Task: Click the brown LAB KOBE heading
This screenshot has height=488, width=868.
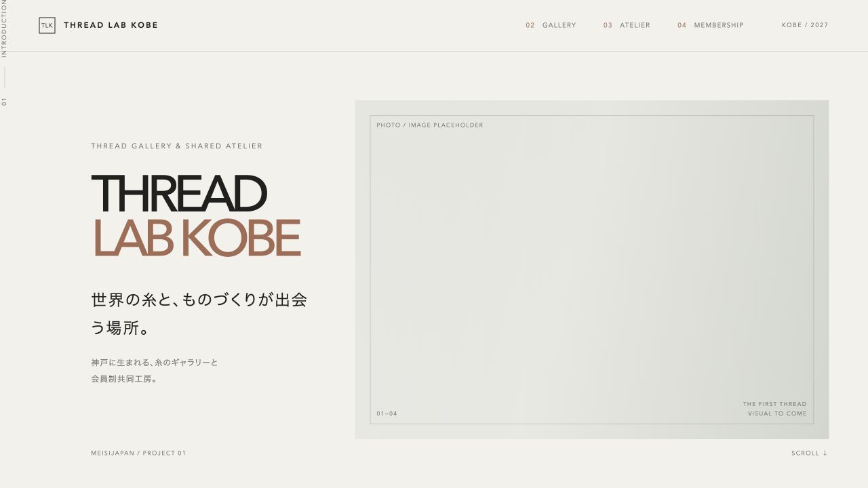Action: (x=197, y=237)
